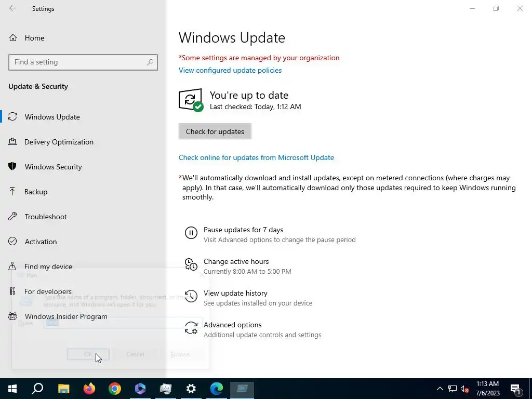Open Windows Security page
The image size is (532, 399).
[x=54, y=167]
